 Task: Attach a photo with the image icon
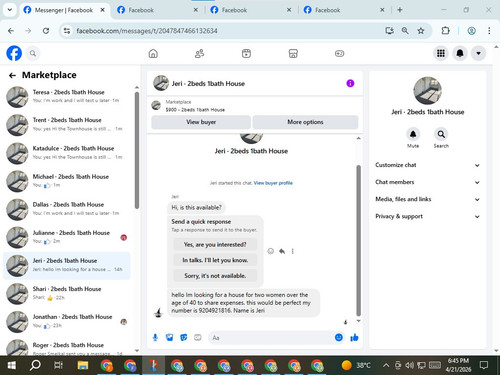[x=170, y=338]
